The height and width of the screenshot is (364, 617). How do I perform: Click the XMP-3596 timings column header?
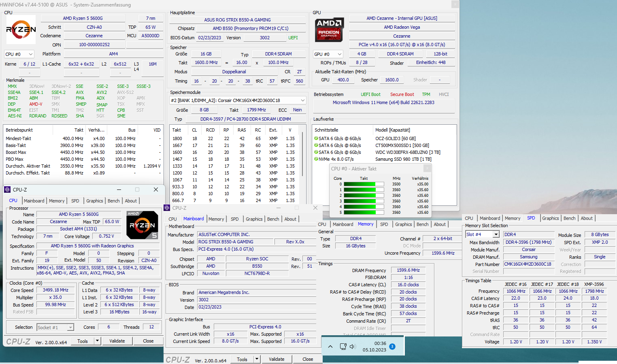click(x=594, y=284)
